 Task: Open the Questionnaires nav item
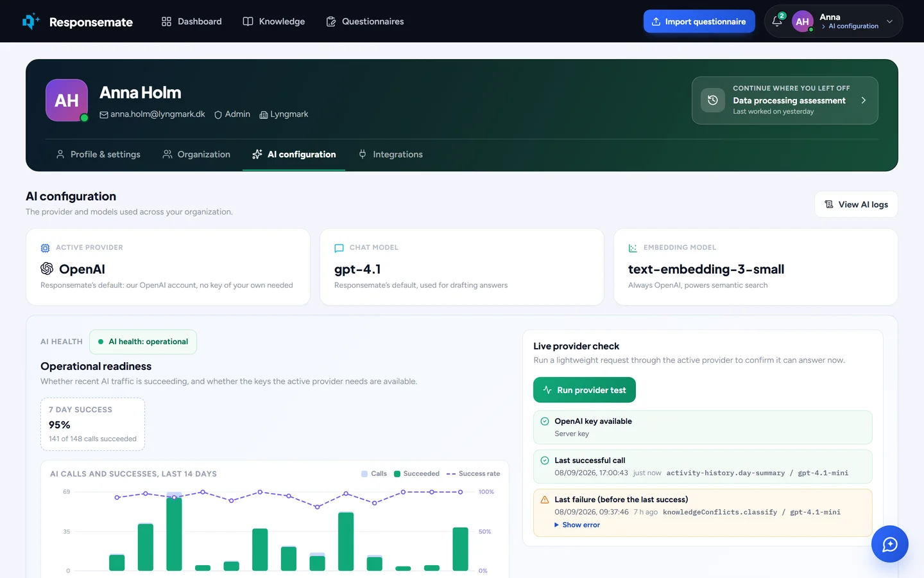pos(365,21)
